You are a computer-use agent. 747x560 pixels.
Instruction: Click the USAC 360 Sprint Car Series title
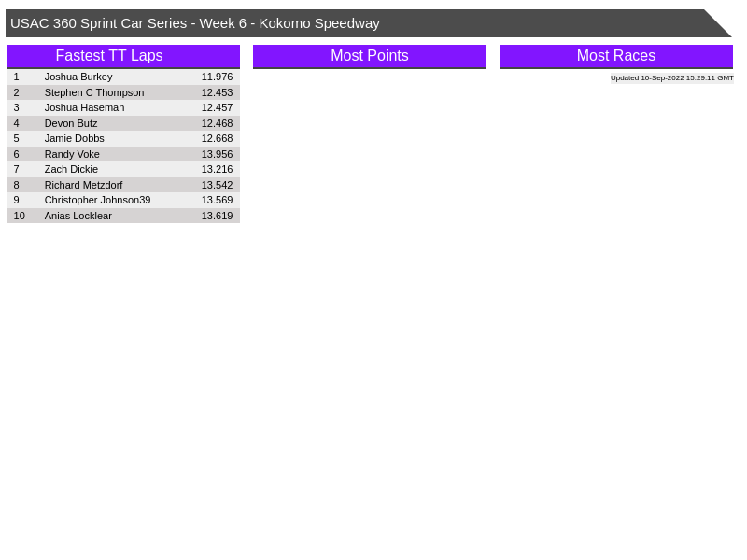[x=195, y=23]
